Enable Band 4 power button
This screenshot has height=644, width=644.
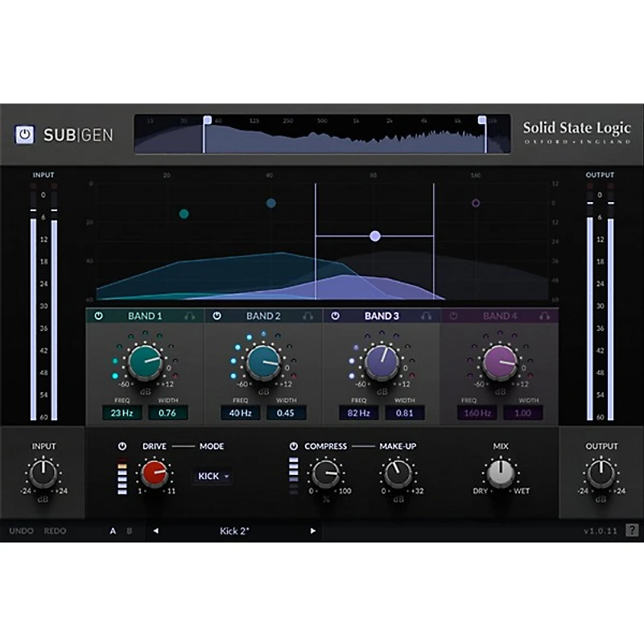(453, 316)
